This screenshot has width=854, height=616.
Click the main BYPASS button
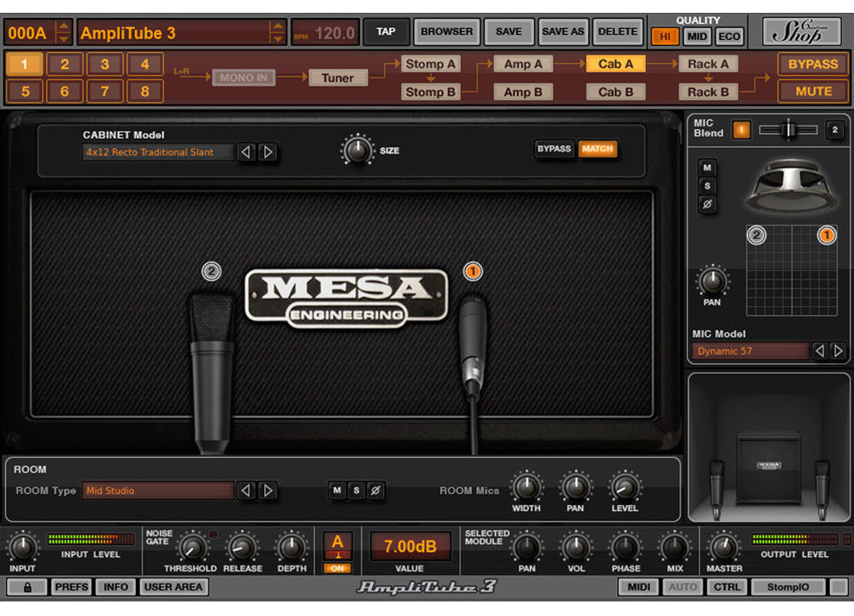point(813,64)
